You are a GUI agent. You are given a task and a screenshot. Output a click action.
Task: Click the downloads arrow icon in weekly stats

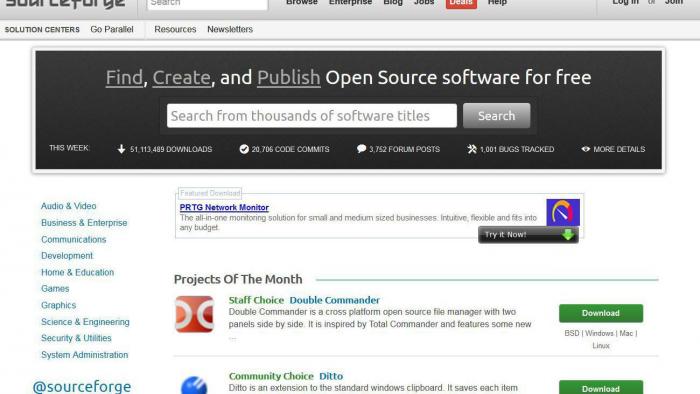[121, 149]
